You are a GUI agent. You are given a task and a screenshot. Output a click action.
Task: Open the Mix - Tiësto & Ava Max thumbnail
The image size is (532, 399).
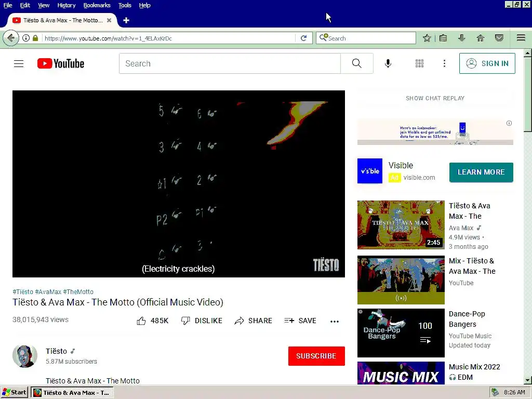point(401,280)
